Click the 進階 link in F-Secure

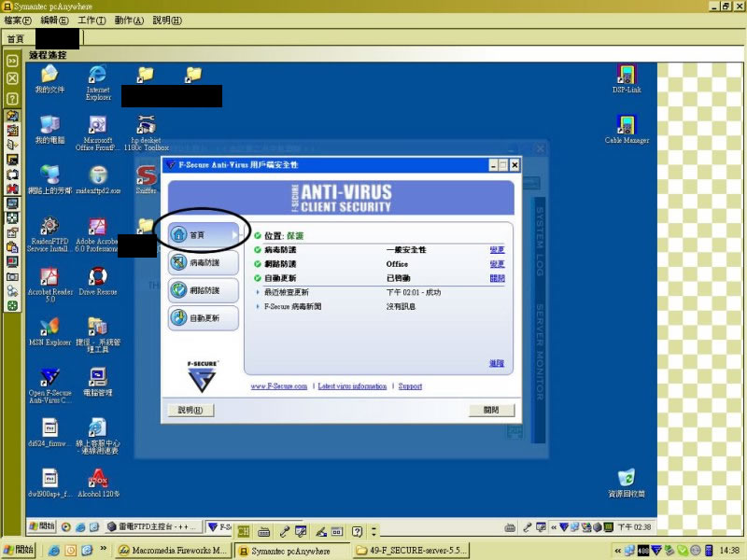(x=497, y=363)
